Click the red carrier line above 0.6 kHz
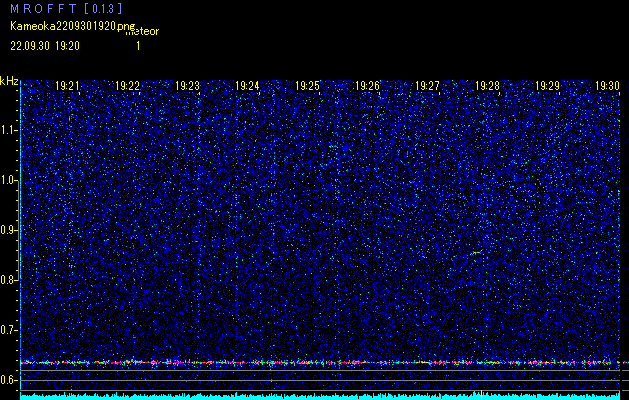Screen dimensions: 629x400 click(320, 363)
